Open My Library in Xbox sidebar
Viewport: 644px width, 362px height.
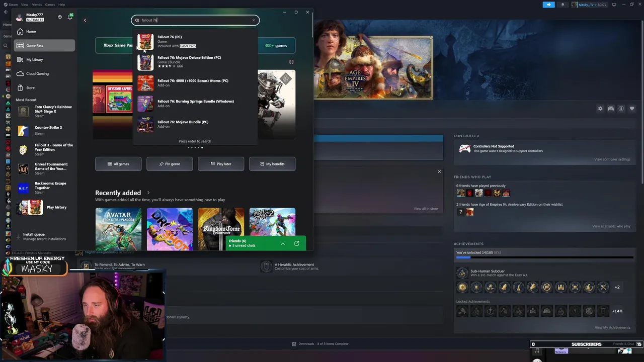pos(44,59)
